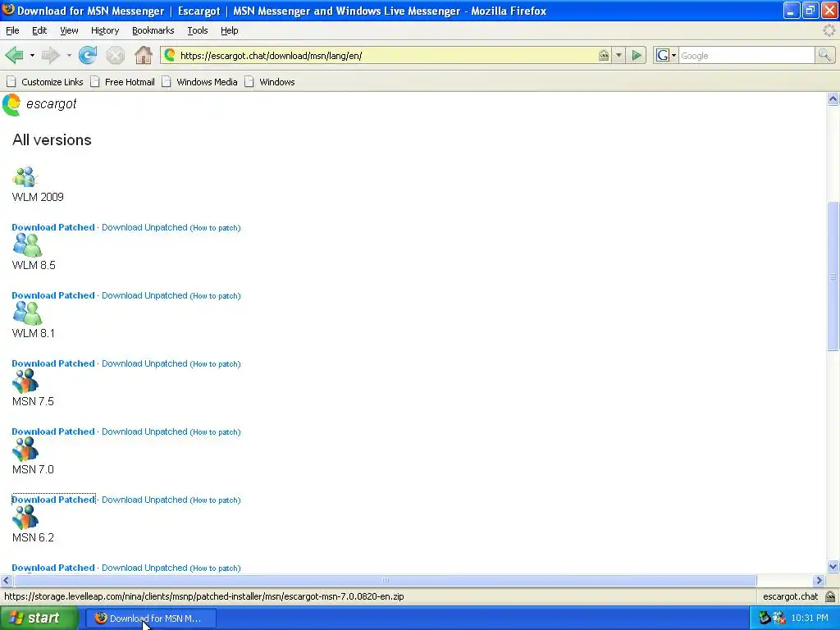Click the MSN 7.5 butterfly people icon
Viewport: 840px width, 630px height.
25,381
